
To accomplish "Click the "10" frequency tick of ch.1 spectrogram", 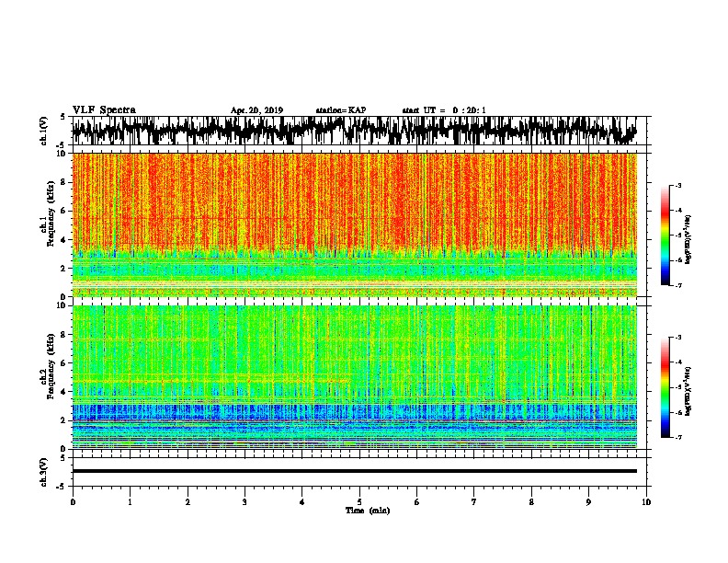I will tap(63, 154).
